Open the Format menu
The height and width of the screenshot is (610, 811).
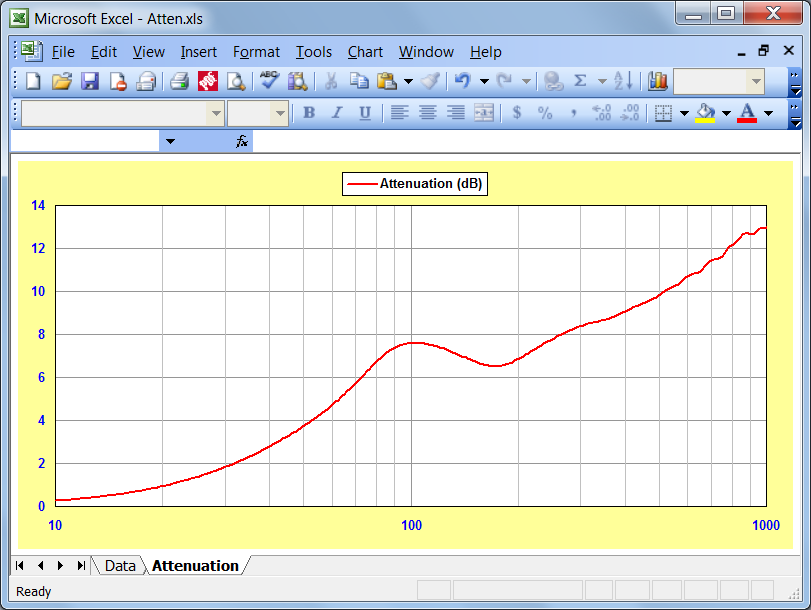pyautogui.click(x=256, y=52)
